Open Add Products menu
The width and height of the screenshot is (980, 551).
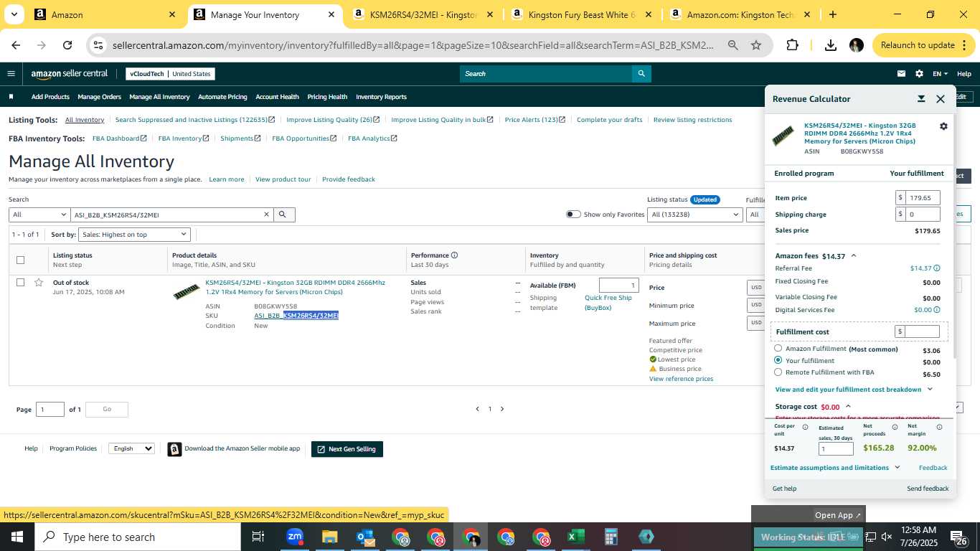click(50, 97)
